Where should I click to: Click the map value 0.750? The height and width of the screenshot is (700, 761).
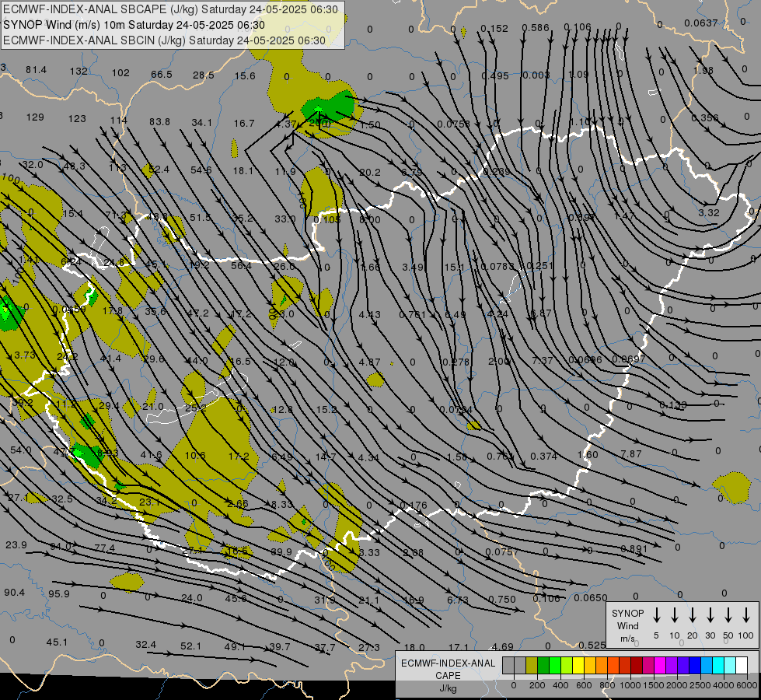coord(502,599)
